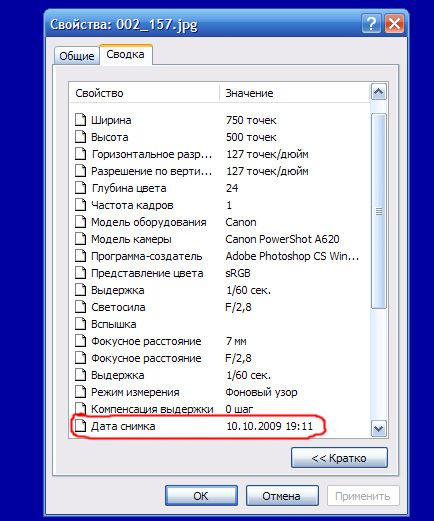Switch to the Общие tab

point(77,56)
